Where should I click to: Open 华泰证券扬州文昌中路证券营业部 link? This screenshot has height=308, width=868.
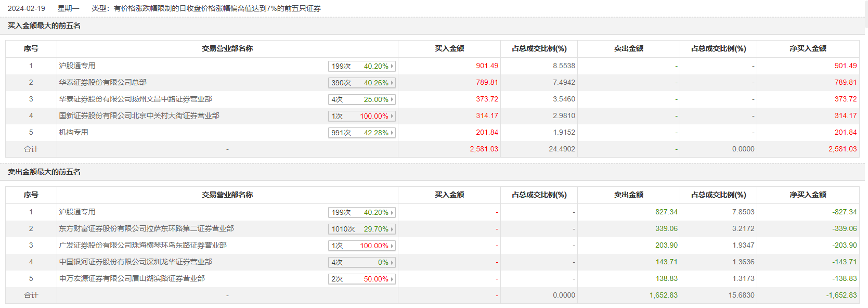click(x=135, y=99)
